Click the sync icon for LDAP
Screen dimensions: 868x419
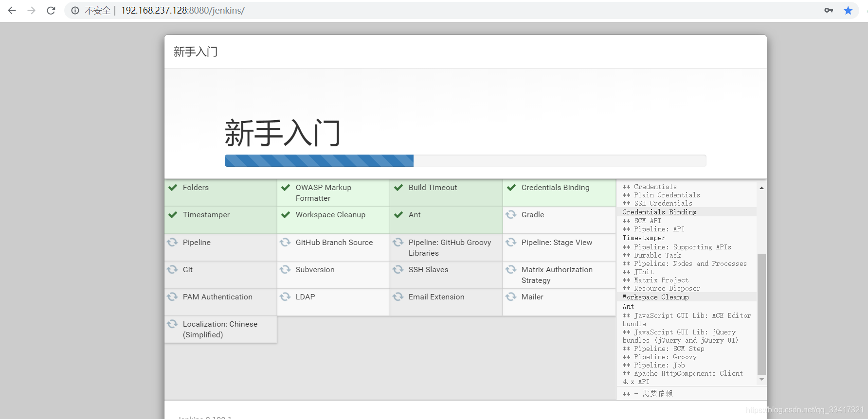pos(285,297)
